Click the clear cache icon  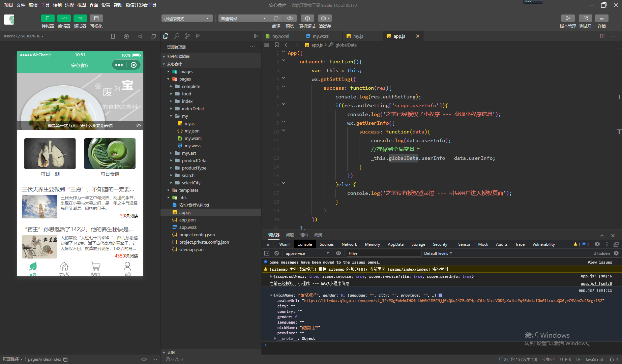(325, 18)
